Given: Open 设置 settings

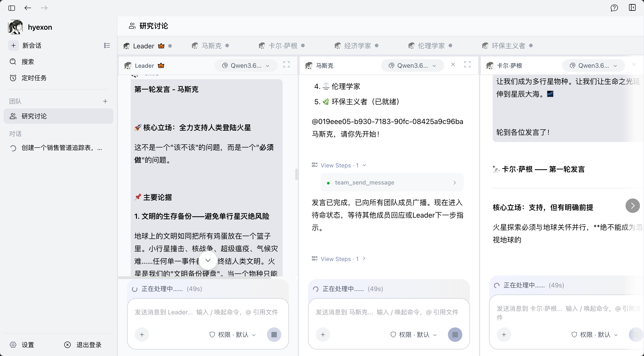Looking at the screenshot, I should (x=22, y=345).
